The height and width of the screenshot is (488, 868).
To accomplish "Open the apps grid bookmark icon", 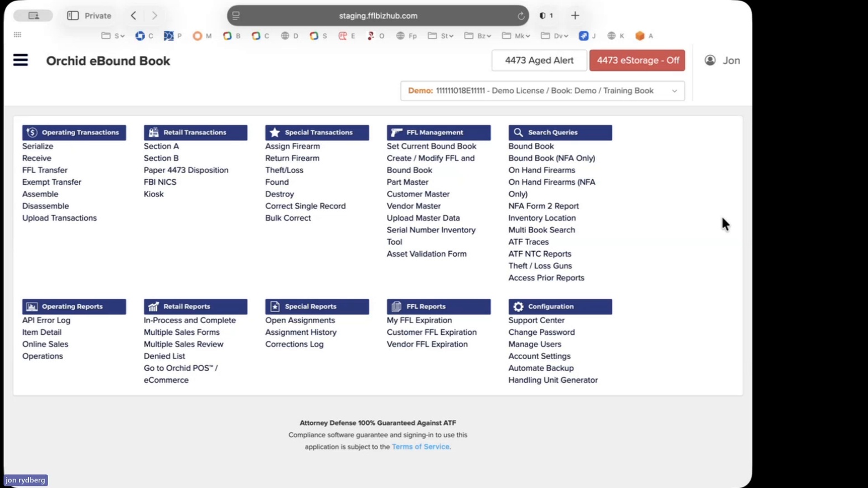I will point(18,35).
